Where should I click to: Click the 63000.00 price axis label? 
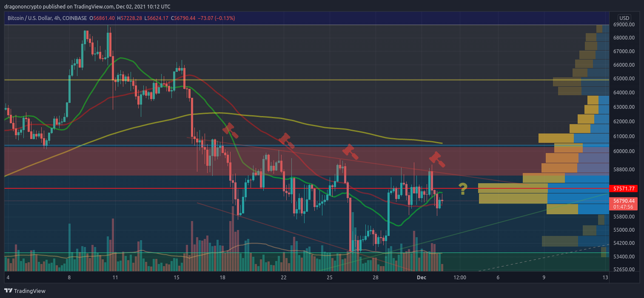(x=624, y=107)
